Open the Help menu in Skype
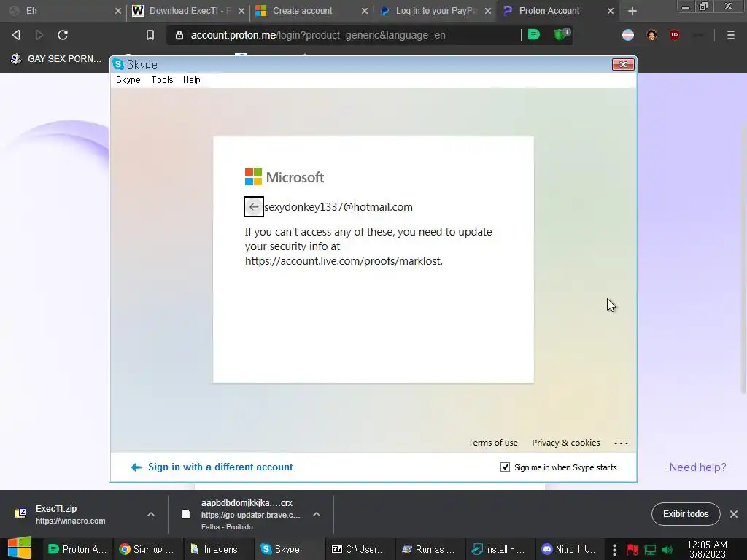Viewport: 747px width, 560px height. [192, 80]
